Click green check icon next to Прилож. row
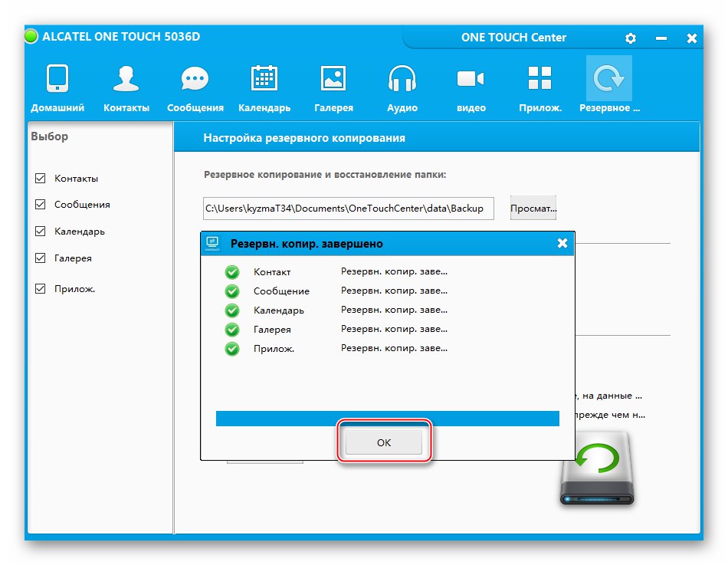 232,349
